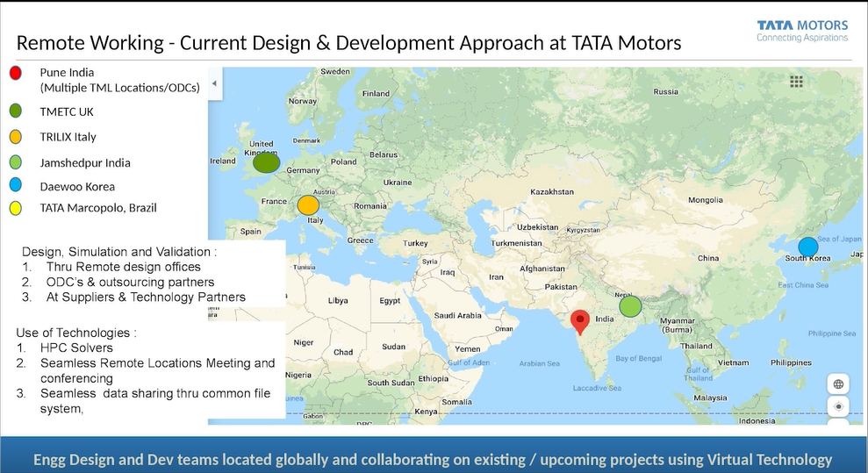Select the dark green marker over United Kingdom
The image size is (868, 473).
coord(266,163)
